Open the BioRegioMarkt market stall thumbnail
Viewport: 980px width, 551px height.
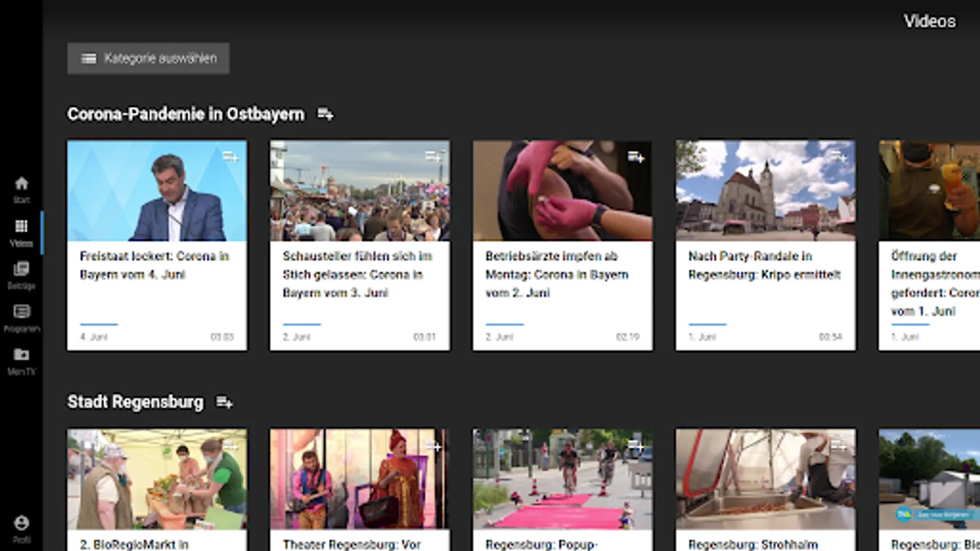coord(157,479)
